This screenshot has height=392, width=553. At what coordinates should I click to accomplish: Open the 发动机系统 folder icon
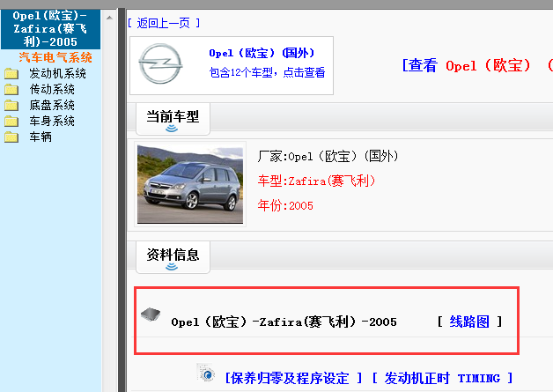tap(11, 73)
